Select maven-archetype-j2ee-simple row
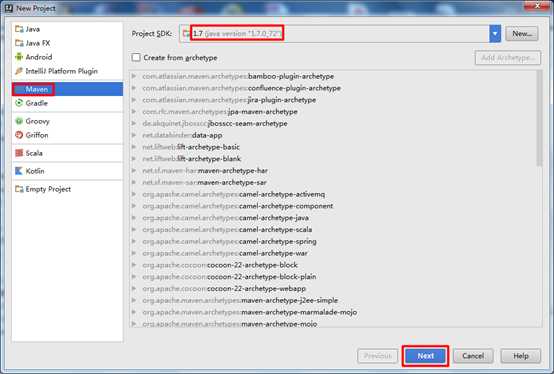This screenshot has height=374, width=554. (333, 300)
